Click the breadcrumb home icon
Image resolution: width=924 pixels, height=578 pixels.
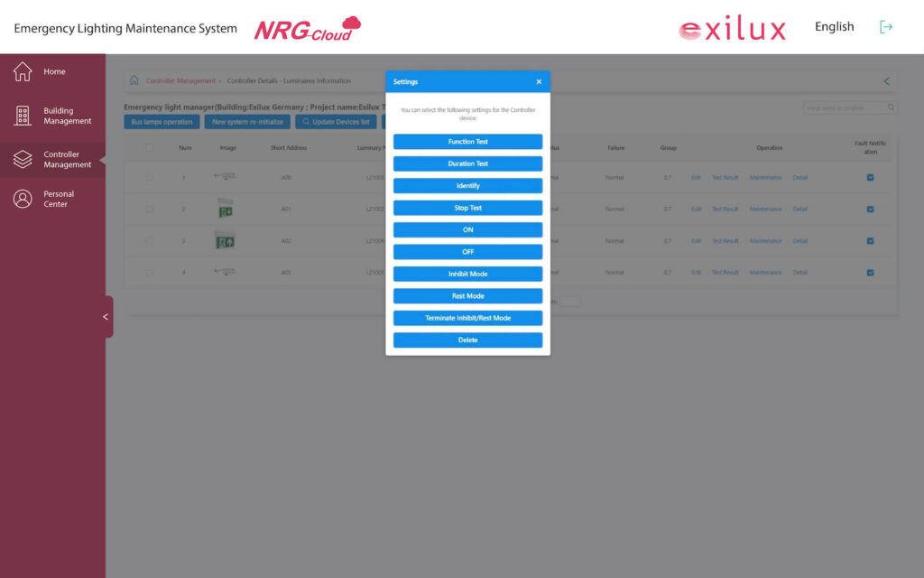pyautogui.click(x=134, y=80)
